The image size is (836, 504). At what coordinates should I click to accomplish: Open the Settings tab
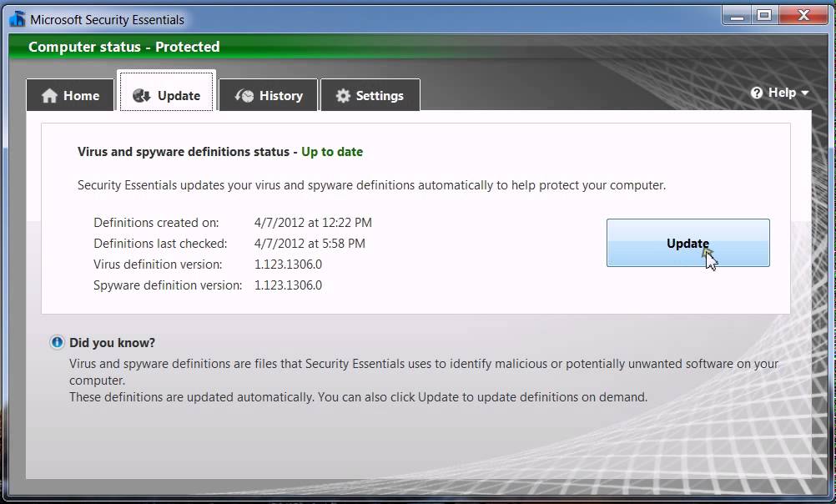tap(370, 95)
